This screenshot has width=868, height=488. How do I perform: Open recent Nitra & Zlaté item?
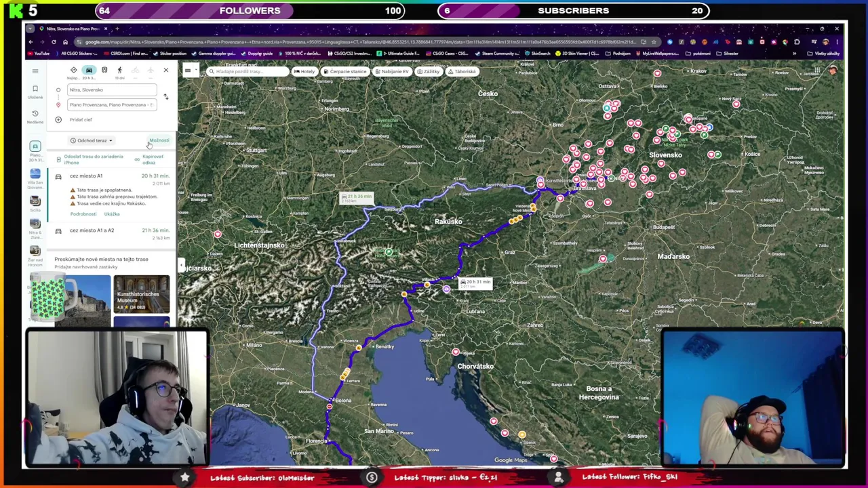tap(35, 229)
